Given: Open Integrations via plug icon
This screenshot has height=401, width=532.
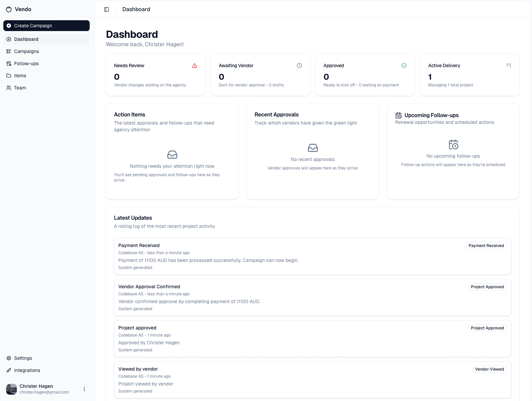Looking at the screenshot, I should point(9,370).
